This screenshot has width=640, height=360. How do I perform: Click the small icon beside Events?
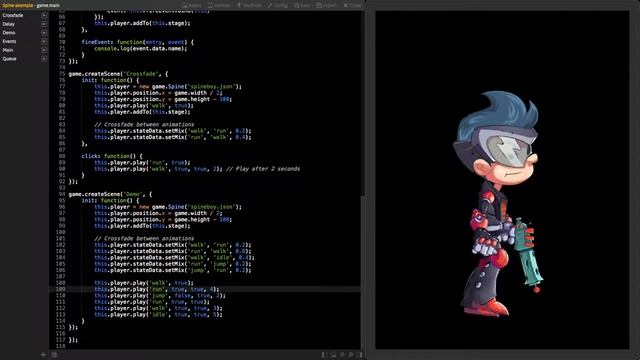(x=44, y=41)
